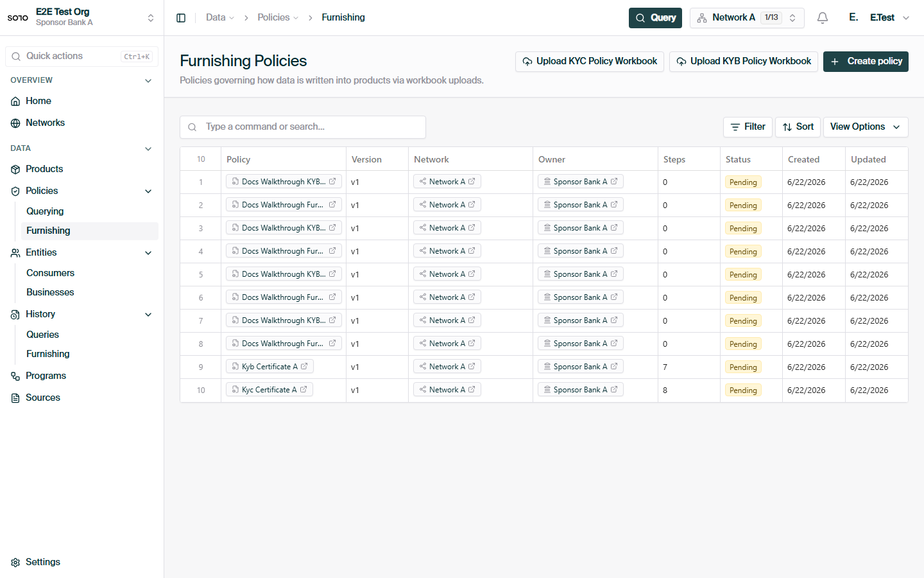This screenshot has width=924, height=578.
Task: Click the Entities people icon
Action: point(15,253)
